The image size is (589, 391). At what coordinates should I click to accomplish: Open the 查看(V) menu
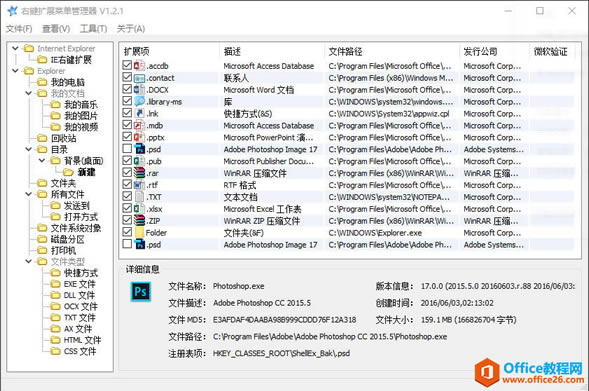point(56,29)
